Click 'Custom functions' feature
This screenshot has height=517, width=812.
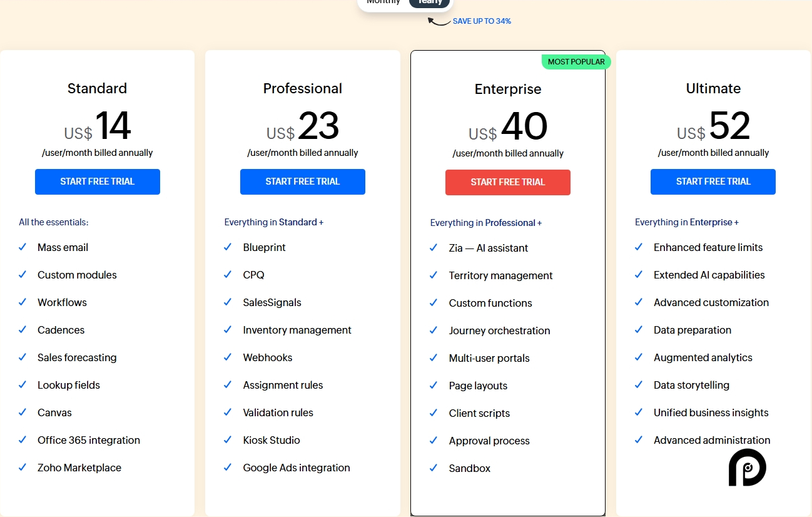click(490, 303)
